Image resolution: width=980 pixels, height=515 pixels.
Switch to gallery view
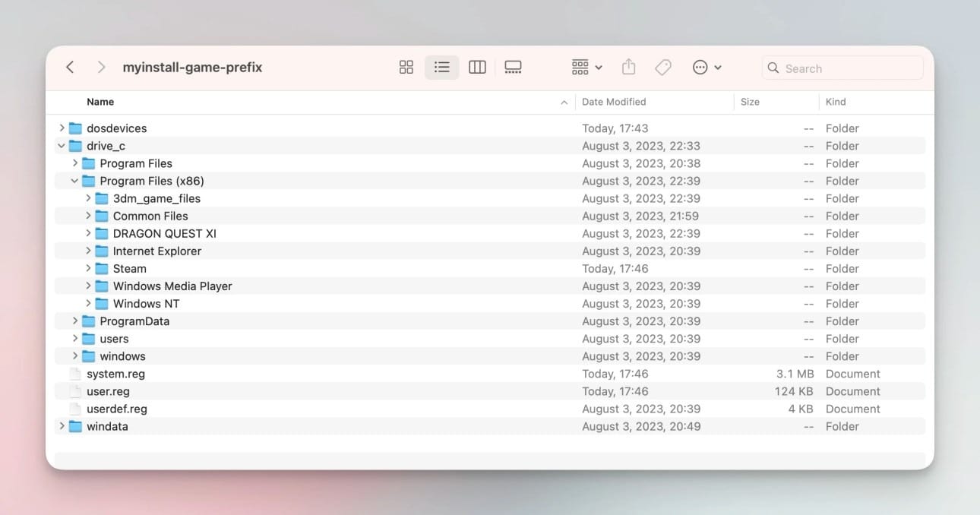coord(513,68)
